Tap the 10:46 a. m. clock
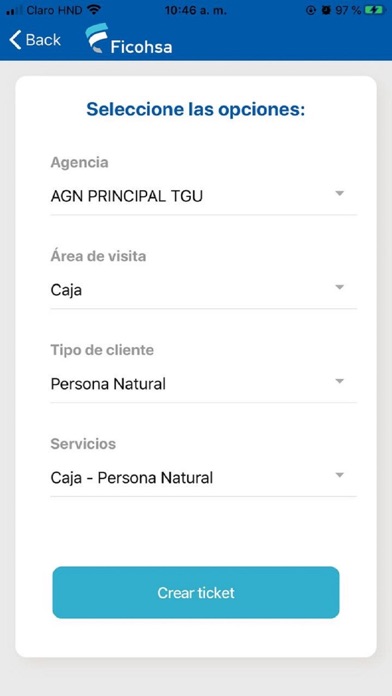This screenshot has width=392, height=696. 197,10
